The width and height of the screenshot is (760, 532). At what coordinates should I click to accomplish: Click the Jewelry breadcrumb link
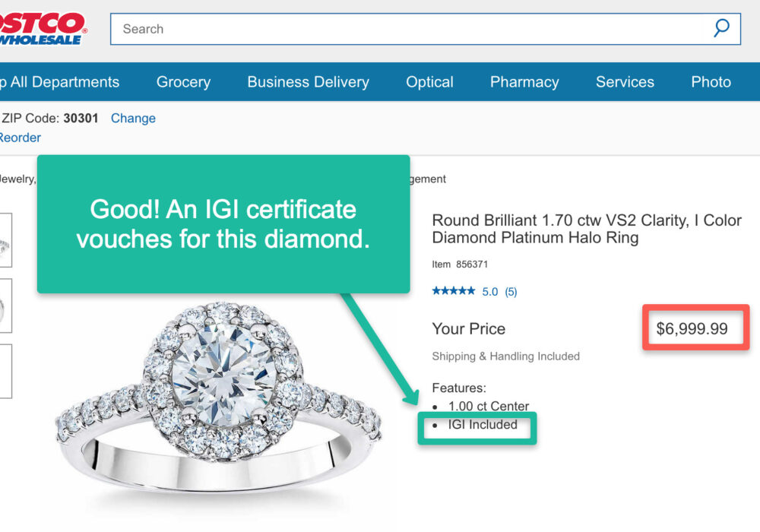click(17, 179)
